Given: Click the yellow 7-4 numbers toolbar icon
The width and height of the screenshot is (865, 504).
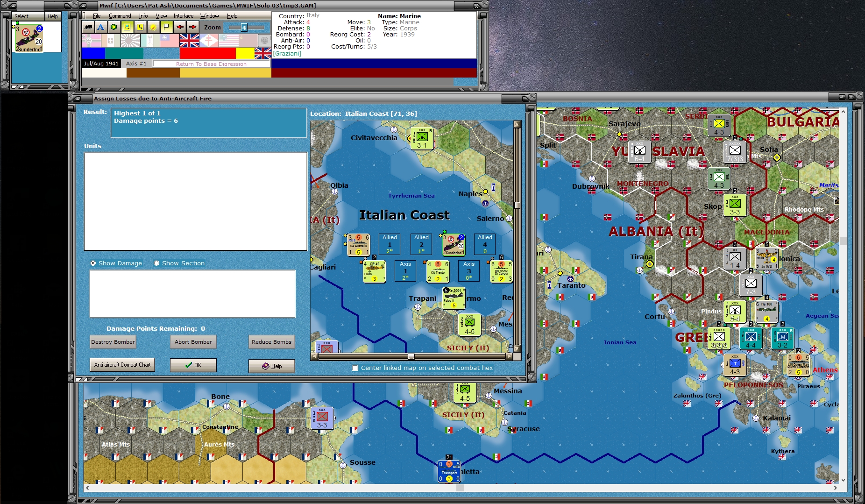Looking at the screenshot, I should click(x=140, y=27).
